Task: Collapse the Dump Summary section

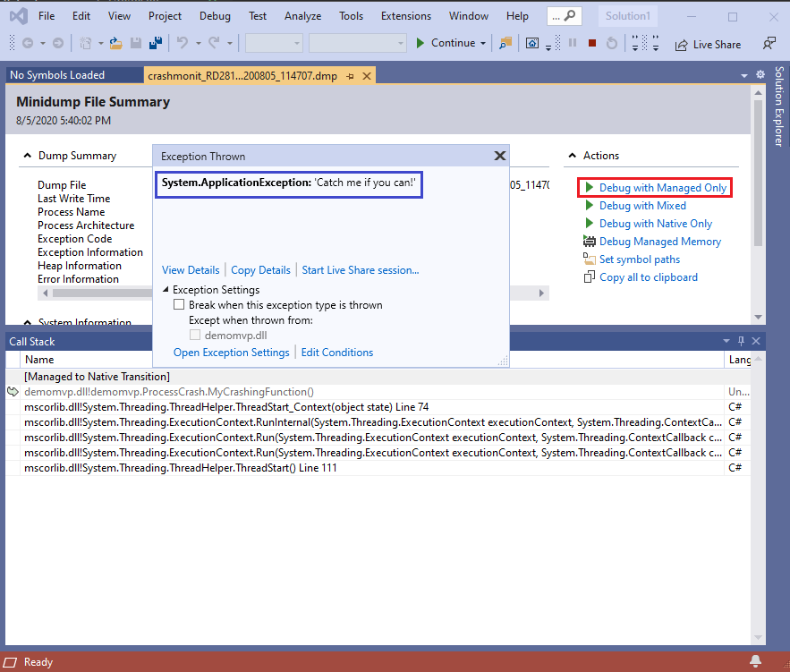Action: [26, 155]
